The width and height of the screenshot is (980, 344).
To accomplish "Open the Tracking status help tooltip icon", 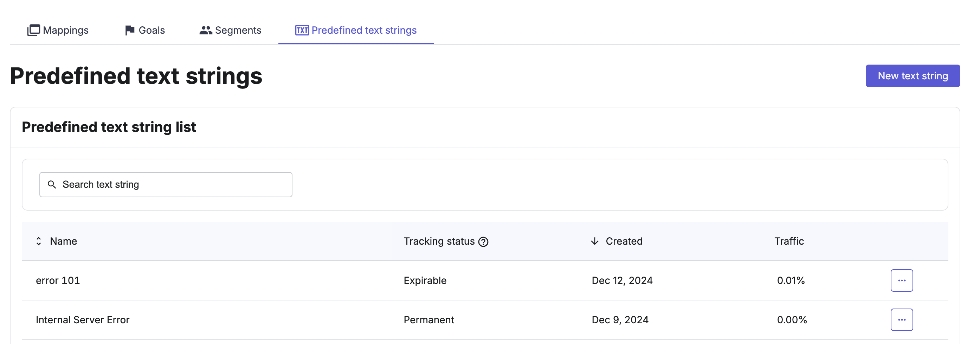I will [x=483, y=242].
